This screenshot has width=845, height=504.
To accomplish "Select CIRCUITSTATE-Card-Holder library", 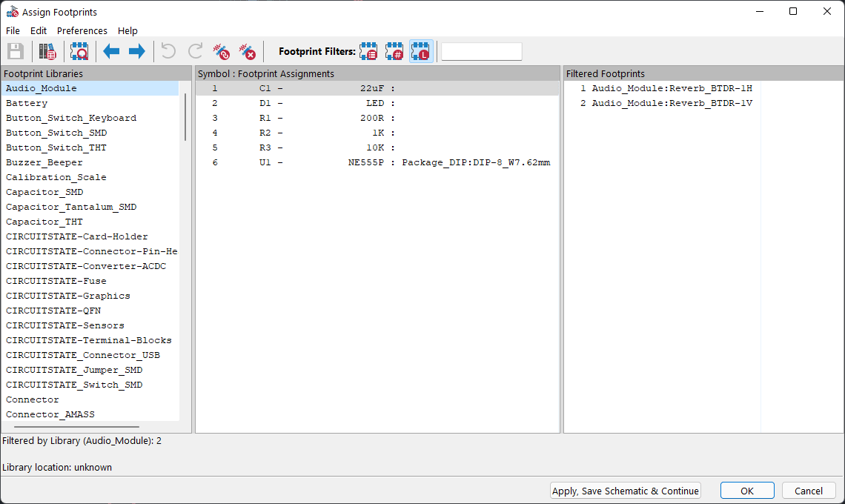I will 90,236.
